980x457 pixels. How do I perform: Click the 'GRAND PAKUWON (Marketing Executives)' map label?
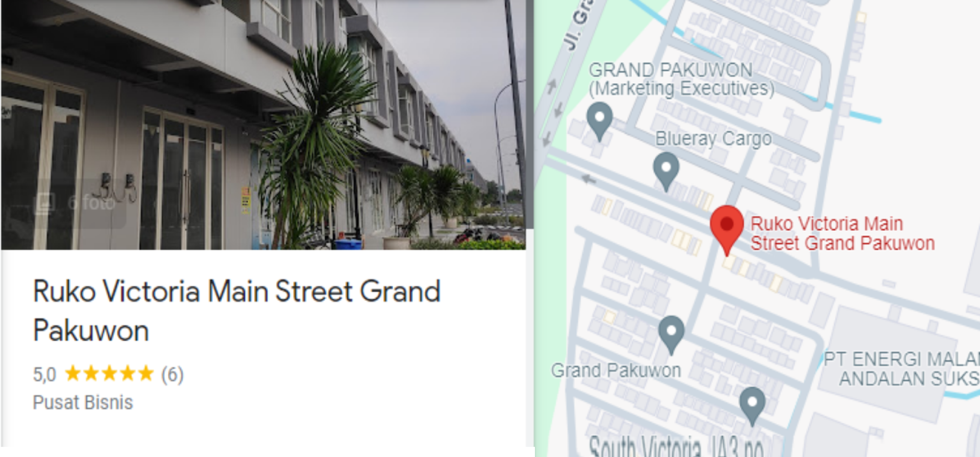click(x=681, y=79)
